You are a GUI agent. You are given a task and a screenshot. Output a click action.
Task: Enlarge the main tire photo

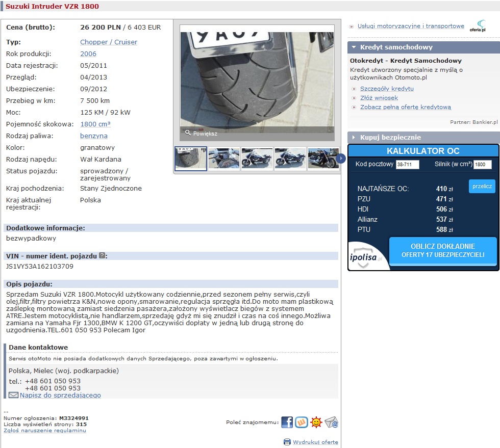[257, 83]
